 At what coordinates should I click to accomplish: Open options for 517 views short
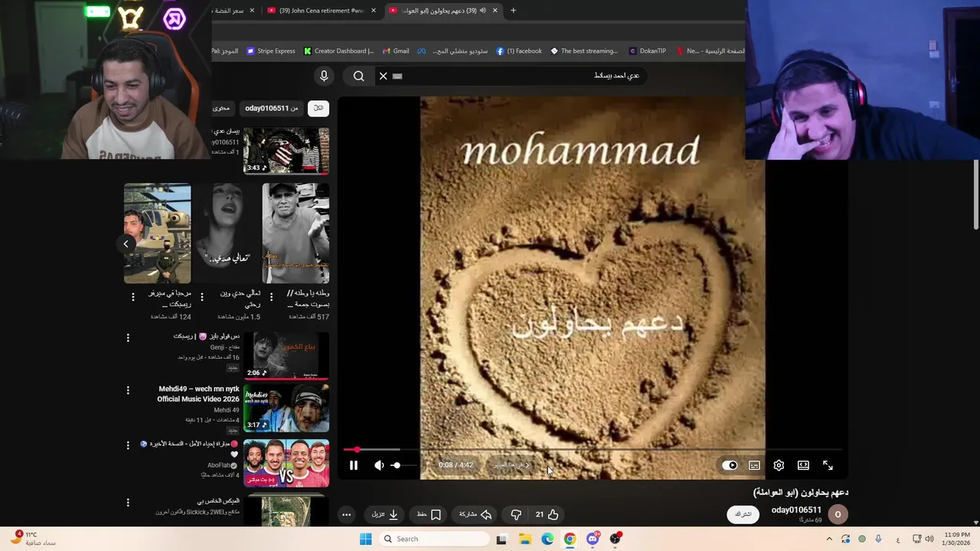[x=271, y=297]
